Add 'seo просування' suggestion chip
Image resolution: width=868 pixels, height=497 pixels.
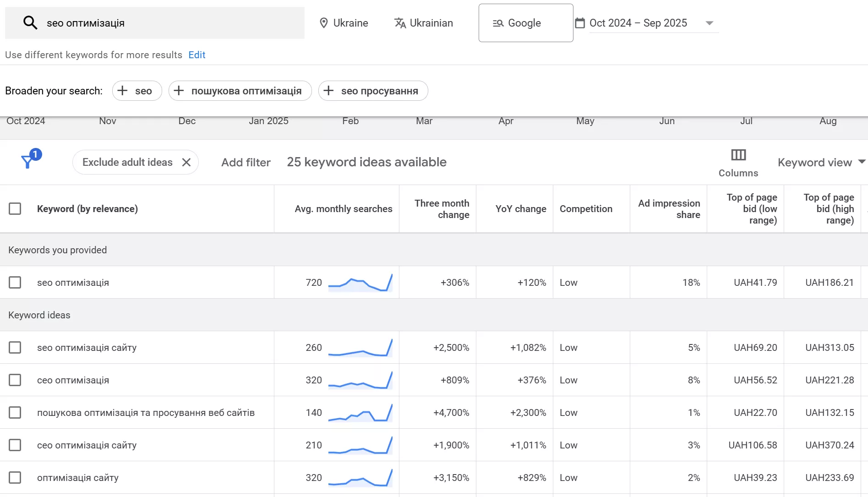coord(373,91)
